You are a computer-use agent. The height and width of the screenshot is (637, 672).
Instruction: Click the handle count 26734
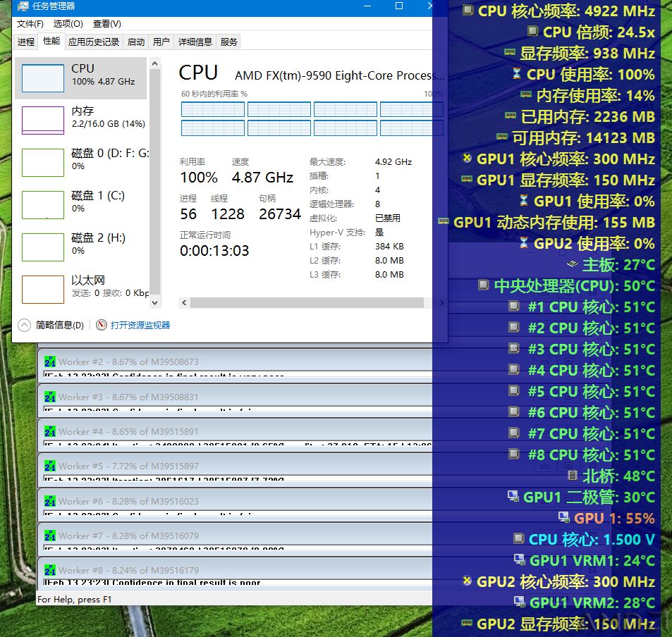point(280,214)
